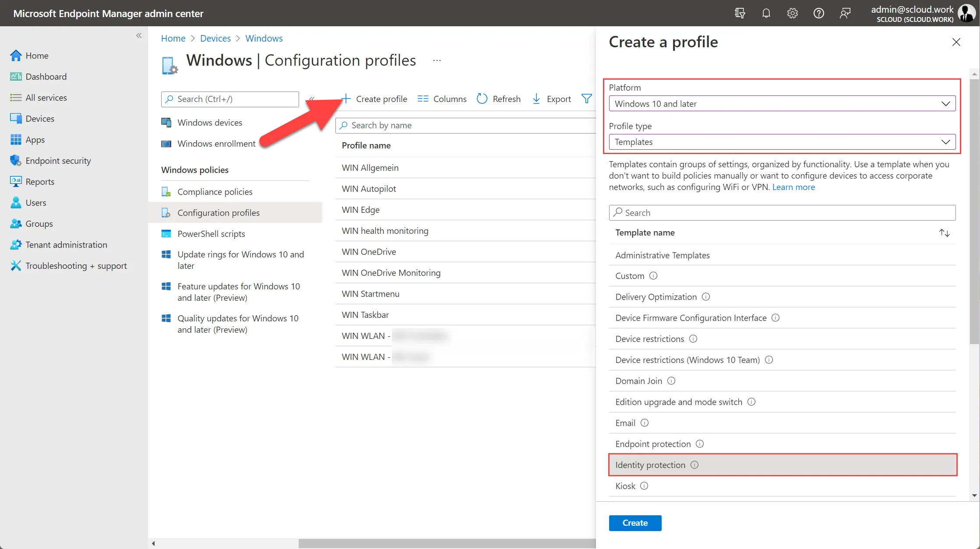Expand the Profile type dropdown
This screenshot has width=980, height=549.
click(x=782, y=142)
